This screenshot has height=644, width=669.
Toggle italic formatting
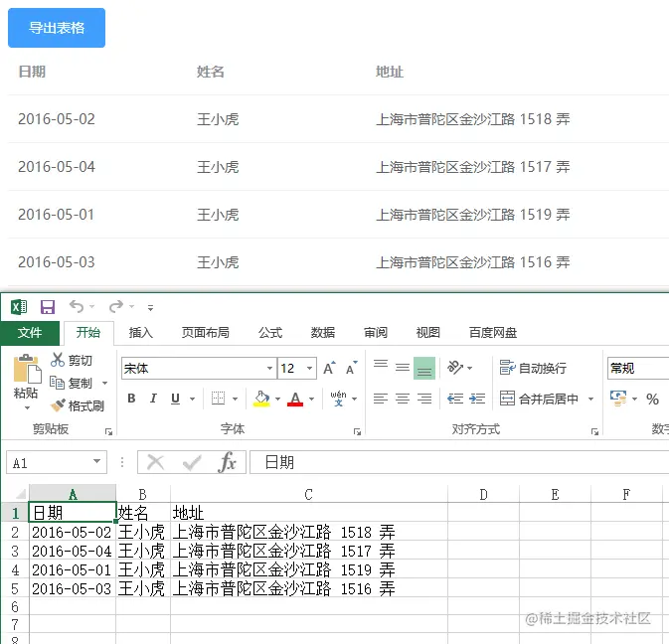point(153,399)
